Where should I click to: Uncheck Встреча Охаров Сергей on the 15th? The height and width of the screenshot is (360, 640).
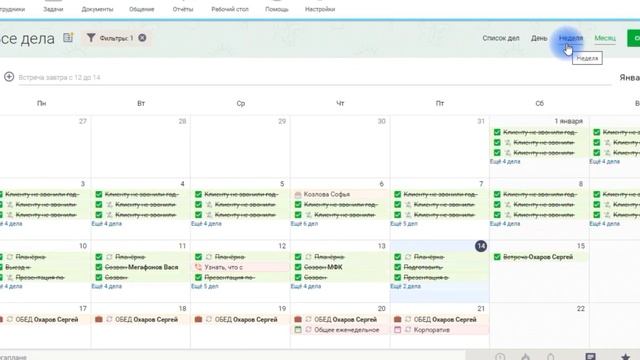pyautogui.click(x=497, y=257)
